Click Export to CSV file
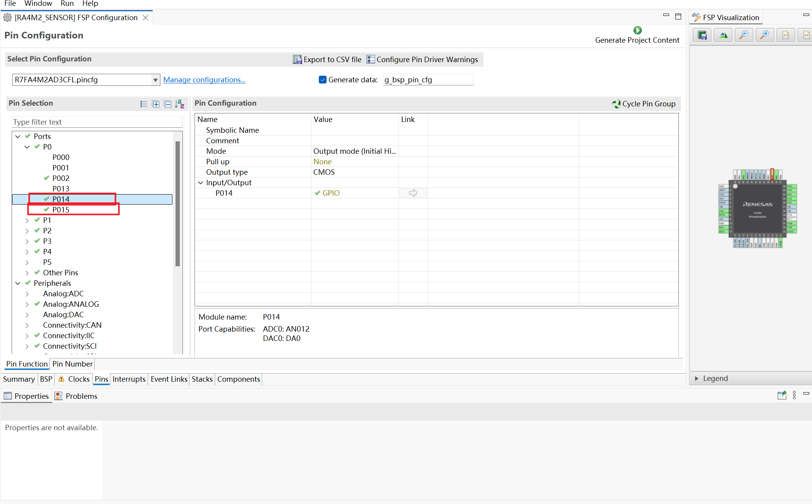 click(x=327, y=59)
